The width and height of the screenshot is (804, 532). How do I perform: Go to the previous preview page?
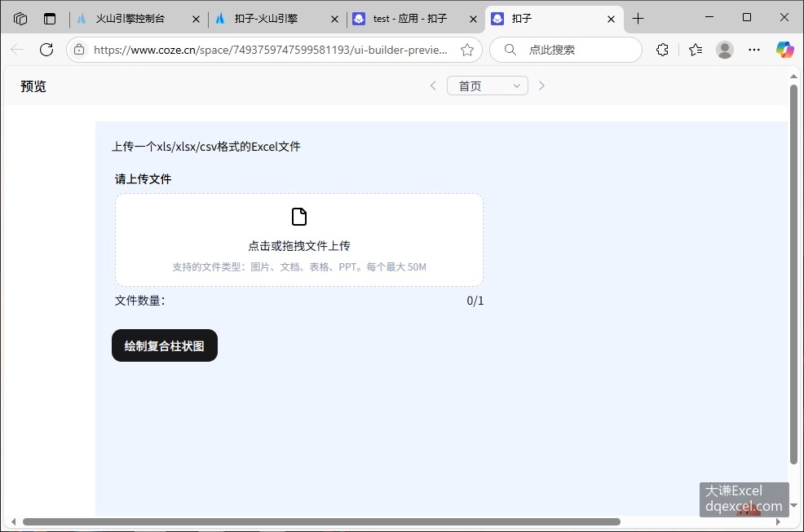pos(433,86)
